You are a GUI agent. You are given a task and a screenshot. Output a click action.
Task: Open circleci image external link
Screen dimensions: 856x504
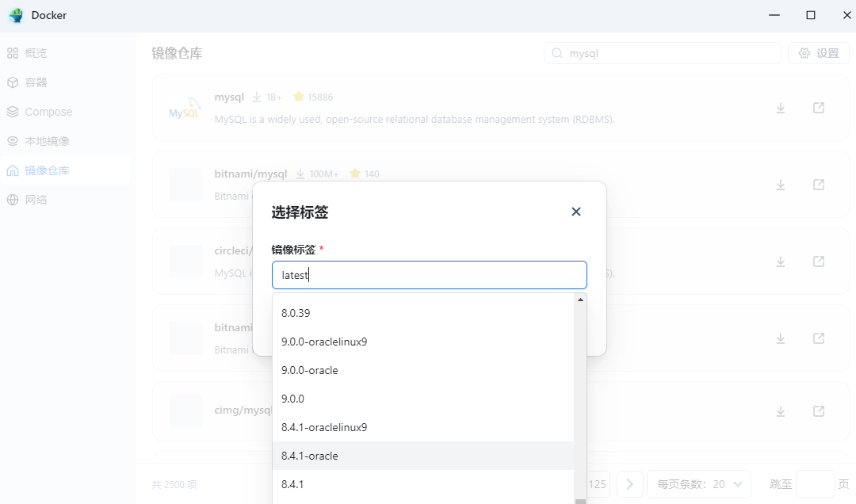pos(818,262)
